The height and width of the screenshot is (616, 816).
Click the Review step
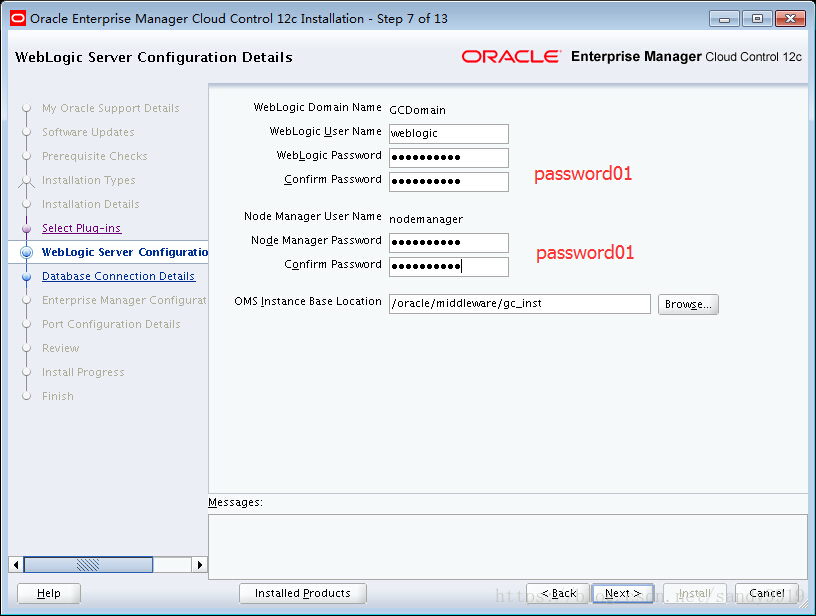[61, 348]
